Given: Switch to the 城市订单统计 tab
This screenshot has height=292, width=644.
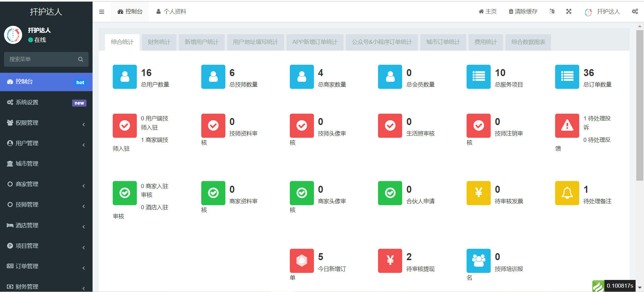Looking at the screenshot, I should [x=443, y=42].
